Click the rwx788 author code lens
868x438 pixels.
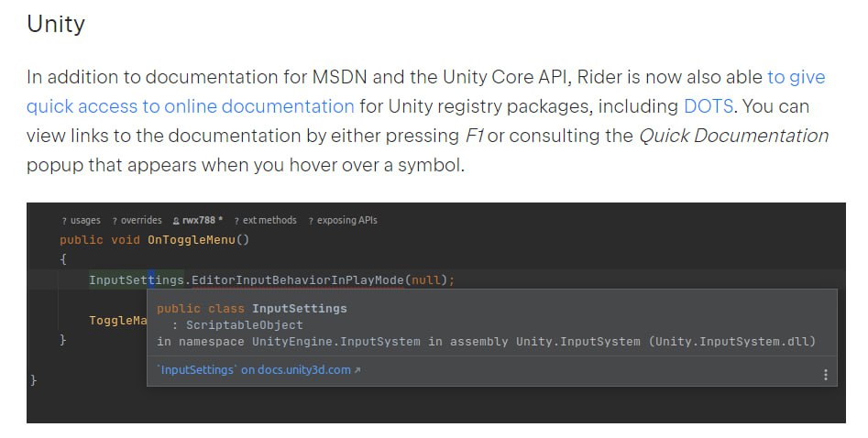(x=198, y=221)
